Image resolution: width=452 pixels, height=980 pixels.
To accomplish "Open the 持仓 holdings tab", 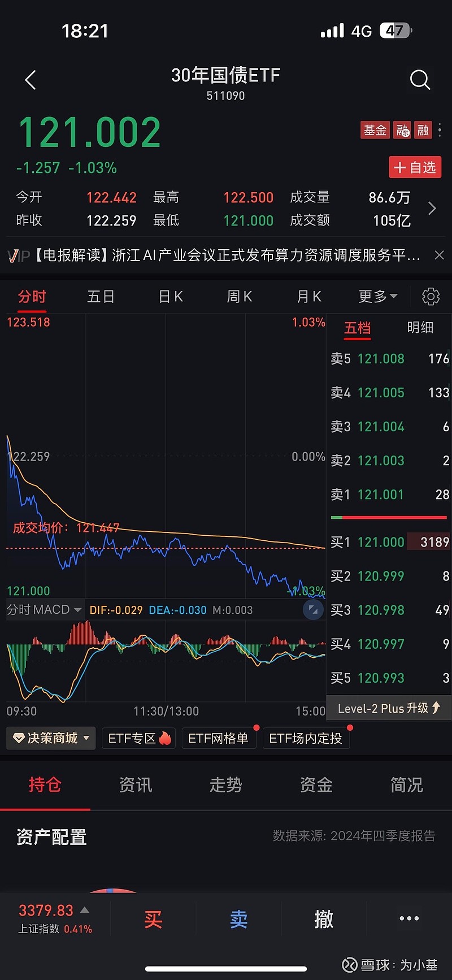I will click(x=45, y=784).
